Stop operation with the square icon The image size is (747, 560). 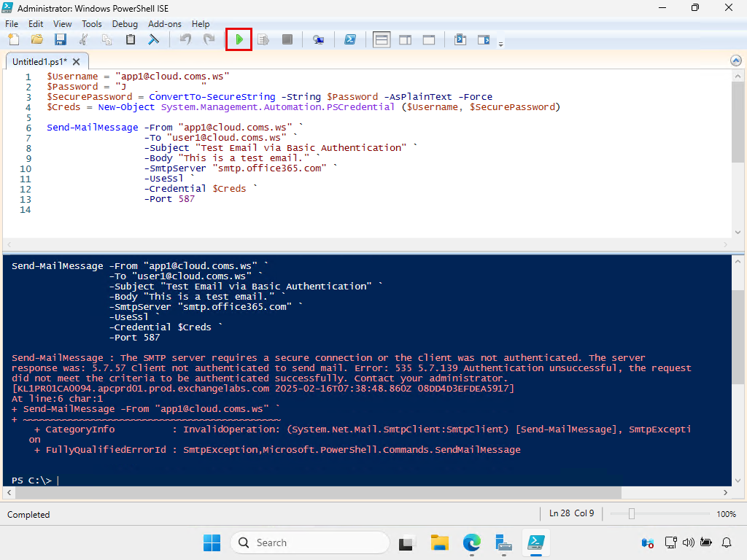pos(287,39)
